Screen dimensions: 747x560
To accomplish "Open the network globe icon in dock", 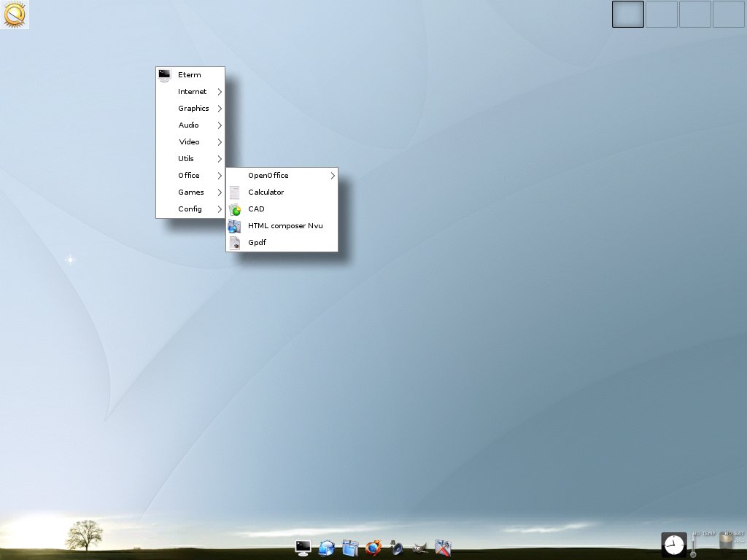I will click(327, 548).
